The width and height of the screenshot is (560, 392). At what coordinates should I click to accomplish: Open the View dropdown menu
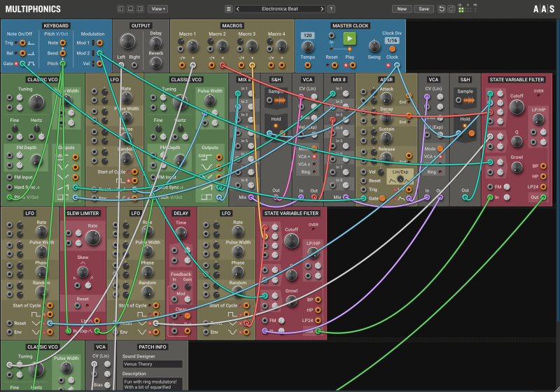click(x=158, y=9)
